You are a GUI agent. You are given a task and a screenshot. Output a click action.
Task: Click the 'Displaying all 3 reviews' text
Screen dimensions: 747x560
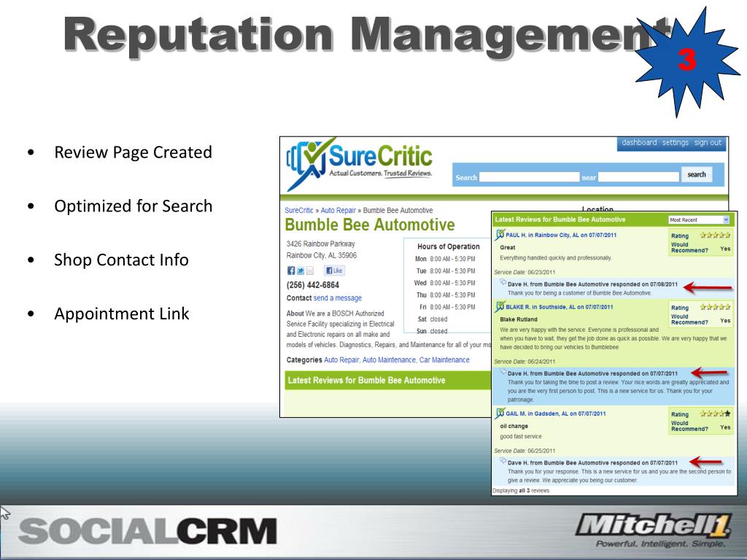[521, 491]
